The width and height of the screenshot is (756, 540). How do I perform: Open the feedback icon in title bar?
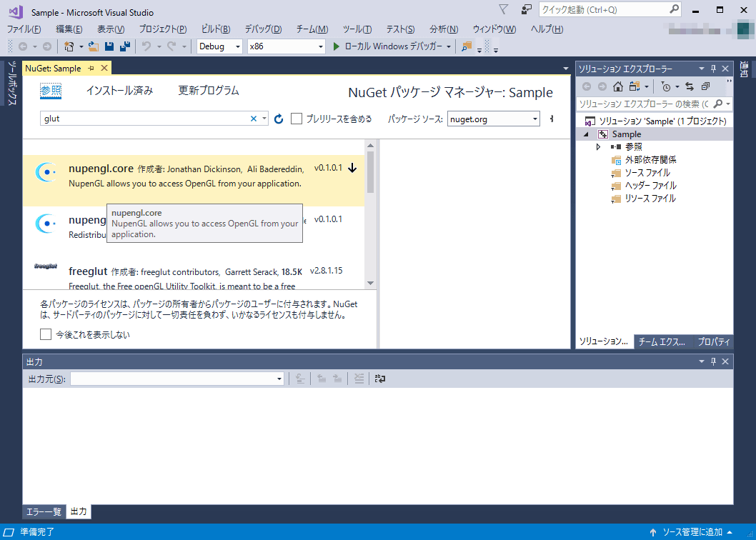526,9
